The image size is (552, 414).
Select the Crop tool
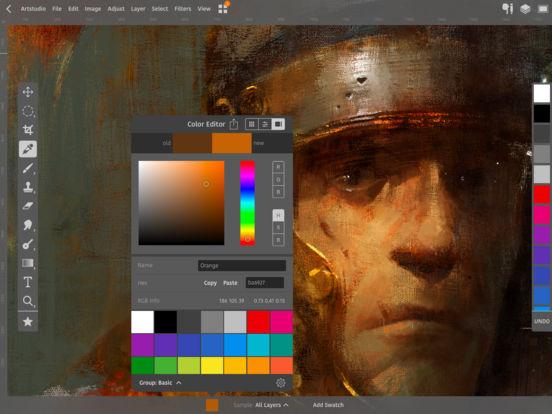click(28, 130)
